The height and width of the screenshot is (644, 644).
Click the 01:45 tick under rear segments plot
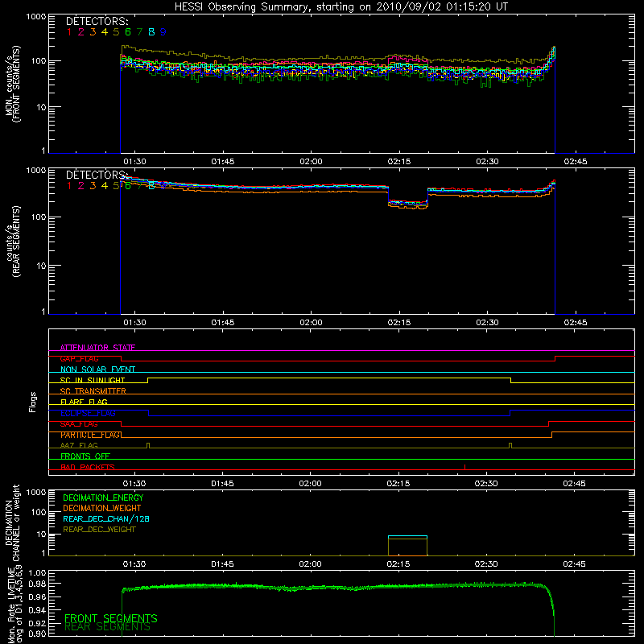point(223,323)
